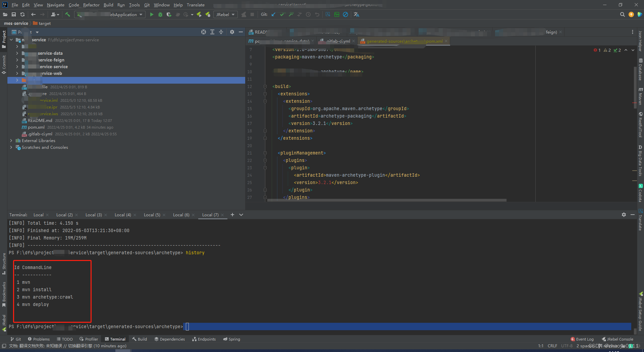Screen dimensions: 644x352
Task: Toggle the RestfulTool side panel
Action: coord(640,125)
